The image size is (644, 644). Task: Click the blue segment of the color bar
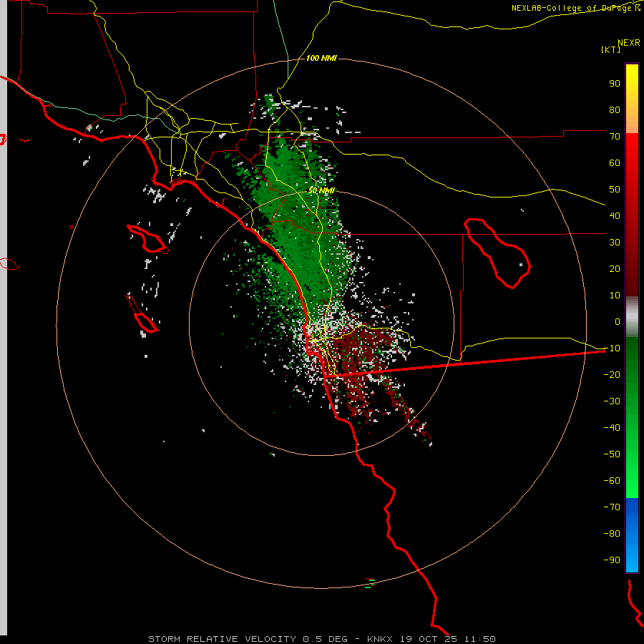[x=632, y=535]
